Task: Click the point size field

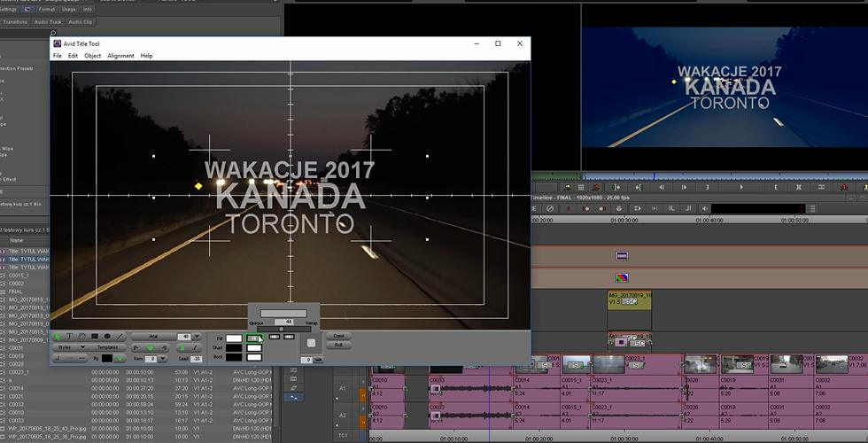Action: [x=184, y=336]
